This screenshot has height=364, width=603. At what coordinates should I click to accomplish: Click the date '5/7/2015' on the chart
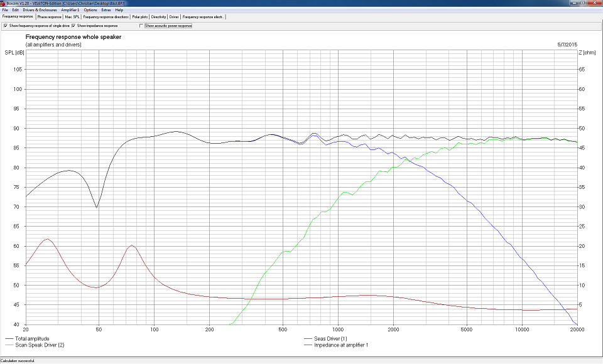(567, 45)
